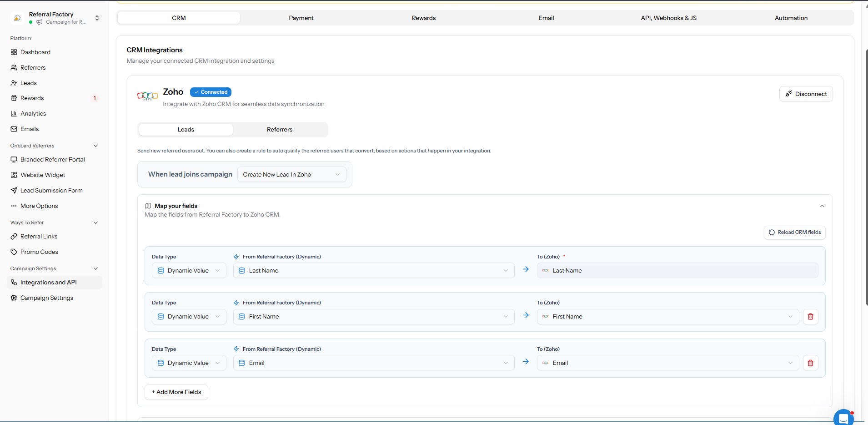Open the chat support bubble
The width and height of the screenshot is (868, 425).
[843, 418]
